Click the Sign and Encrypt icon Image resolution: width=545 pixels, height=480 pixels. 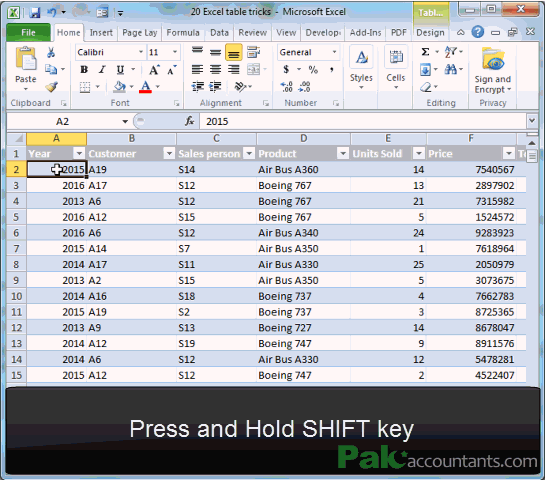(x=493, y=59)
